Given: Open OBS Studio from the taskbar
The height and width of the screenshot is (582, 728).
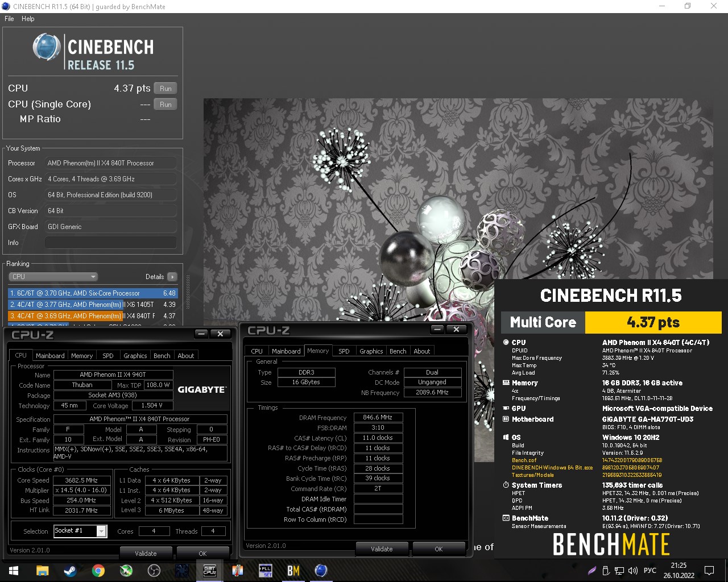Looking at the screenshot, I should [x=154, y=571].
